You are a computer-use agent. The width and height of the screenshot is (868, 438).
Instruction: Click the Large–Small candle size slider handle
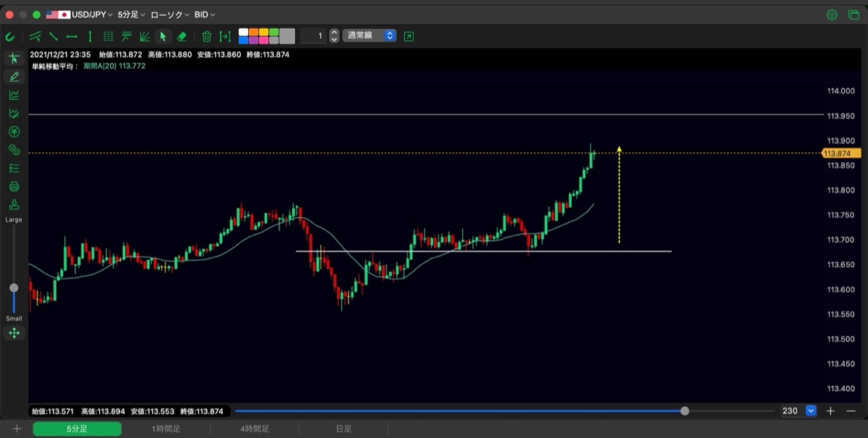(x=14, y=287)
